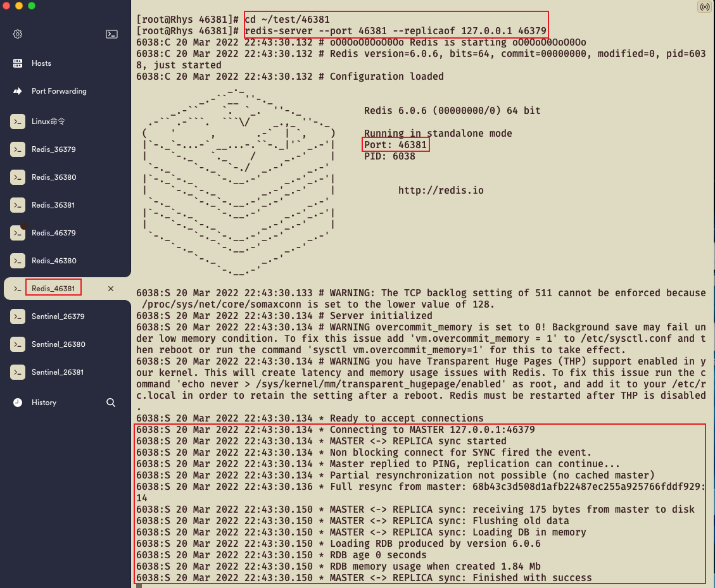Click terminal icon beside Sentinel_26379
715x588 pixels.
coord(18,316)
